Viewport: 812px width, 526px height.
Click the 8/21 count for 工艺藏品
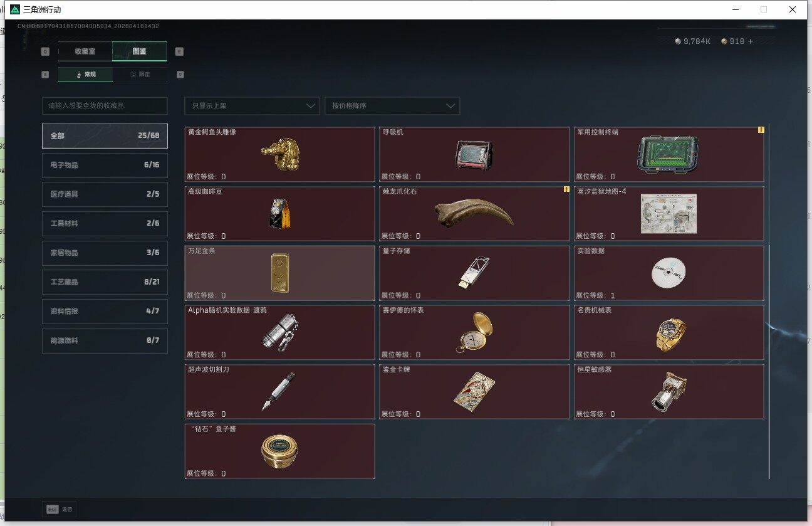click(x=151, y=282)
